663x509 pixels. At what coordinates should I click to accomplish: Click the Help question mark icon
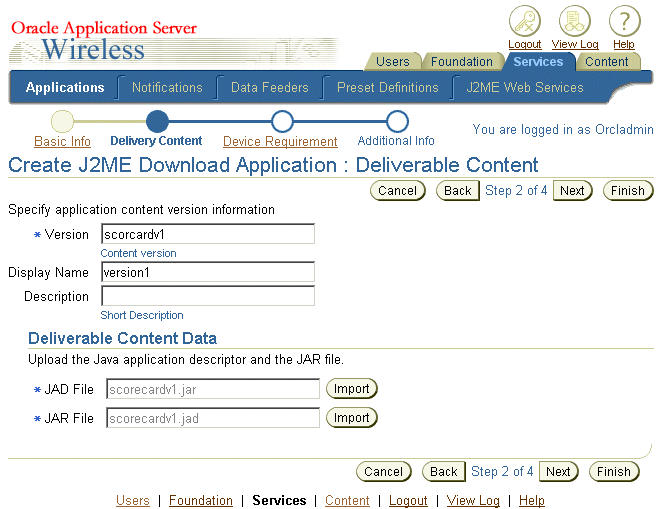[625, 21]
